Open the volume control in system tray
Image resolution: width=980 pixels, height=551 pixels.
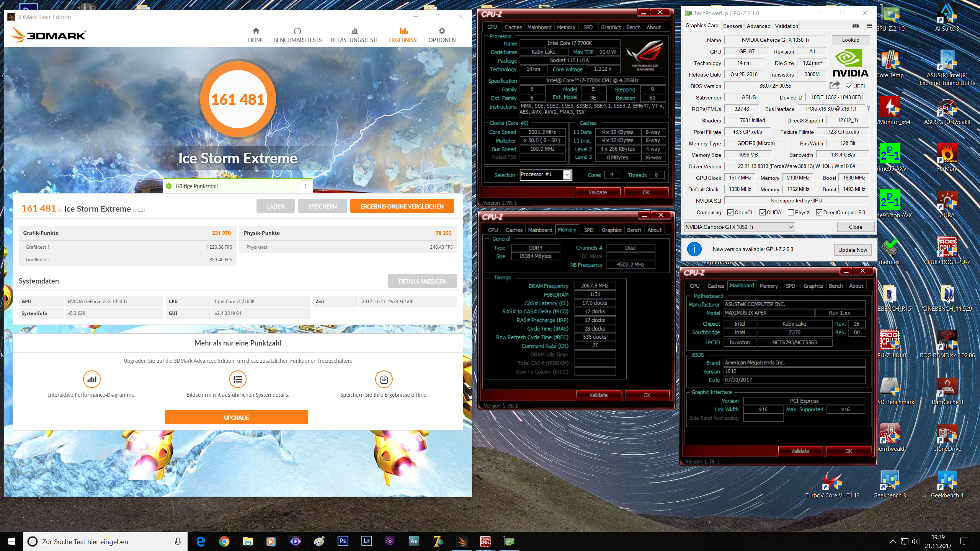click(915, 541)
